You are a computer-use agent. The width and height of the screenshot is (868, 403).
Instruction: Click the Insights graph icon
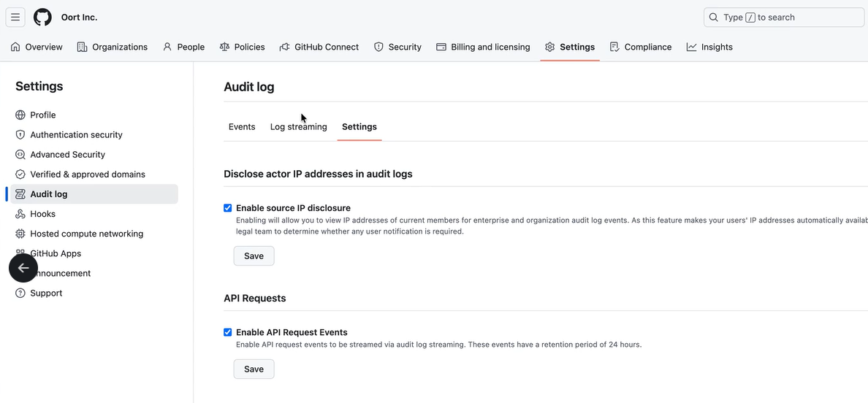coord(691,47)
